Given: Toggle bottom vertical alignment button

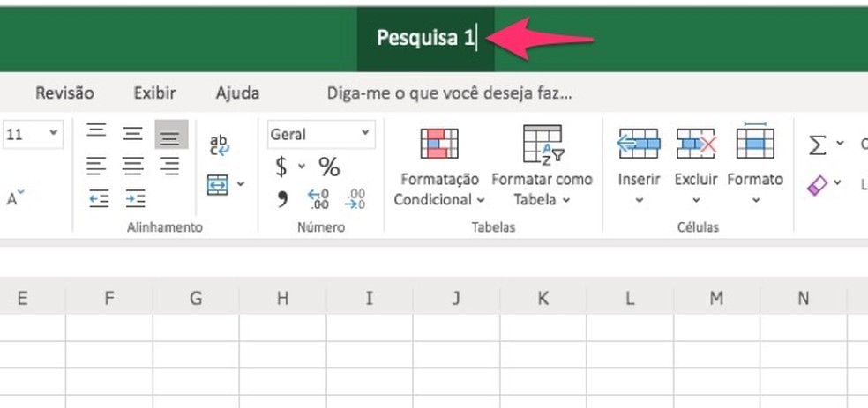Looking at the screenshot, I should (171, 134).
